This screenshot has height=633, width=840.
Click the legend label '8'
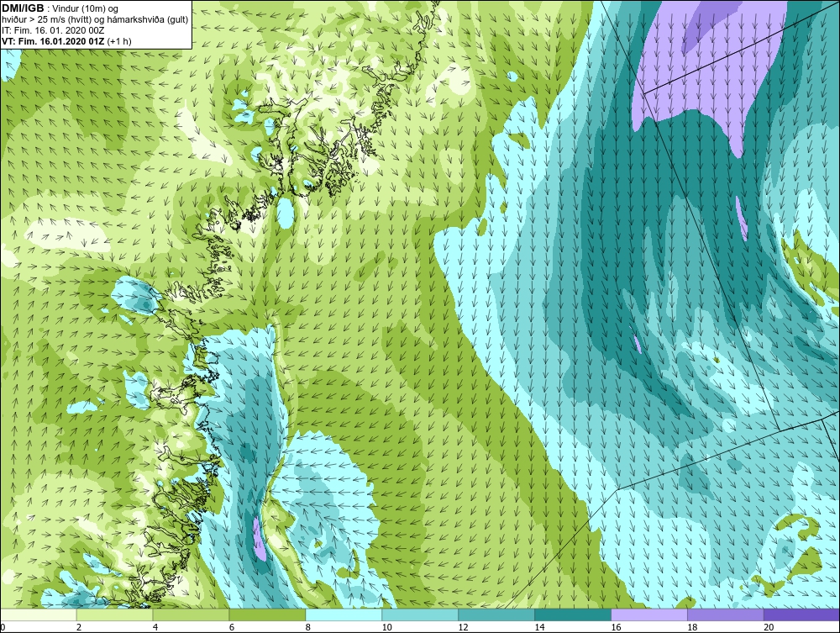(308, 627)
